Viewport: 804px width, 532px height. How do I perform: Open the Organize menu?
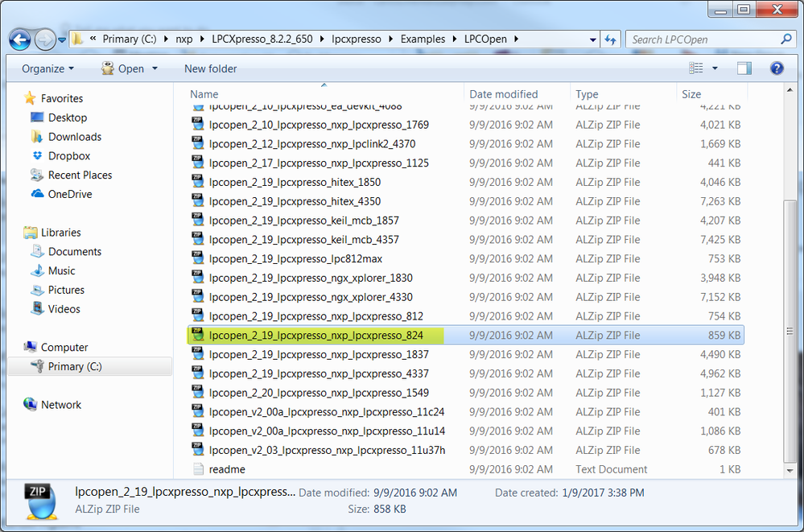click(x=47, y=68)
